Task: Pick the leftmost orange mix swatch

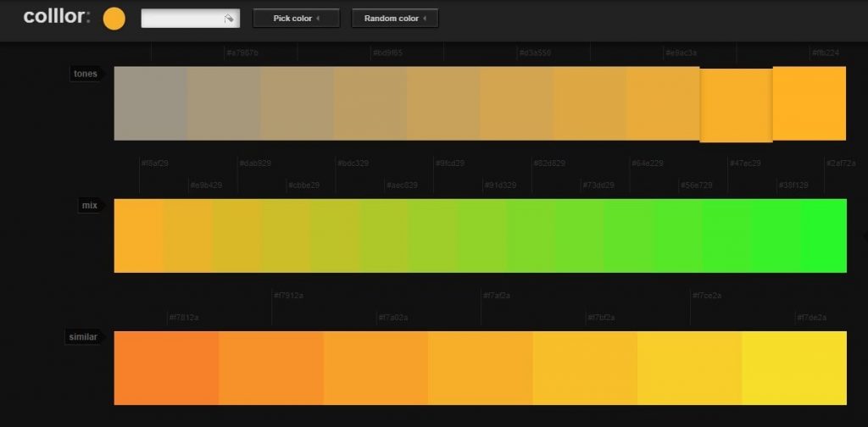Action: [x=137, y=236]
